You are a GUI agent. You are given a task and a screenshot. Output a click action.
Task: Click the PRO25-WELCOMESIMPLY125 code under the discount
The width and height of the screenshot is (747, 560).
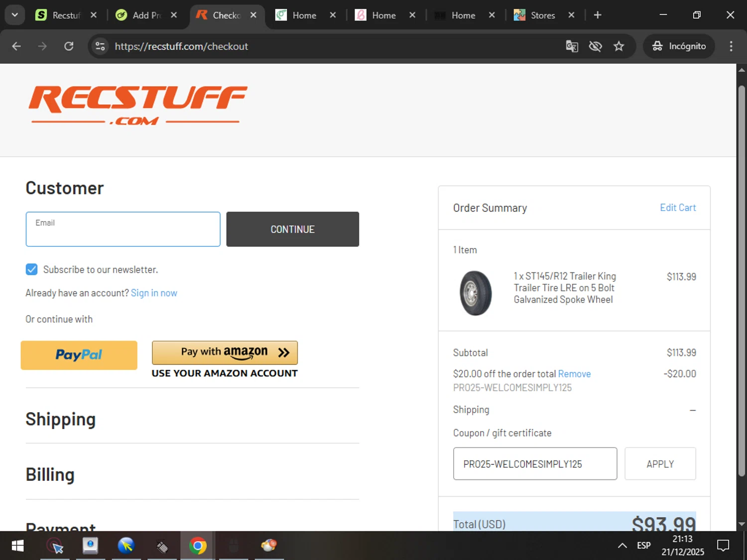pyautogui.click(x=512, y=387)
